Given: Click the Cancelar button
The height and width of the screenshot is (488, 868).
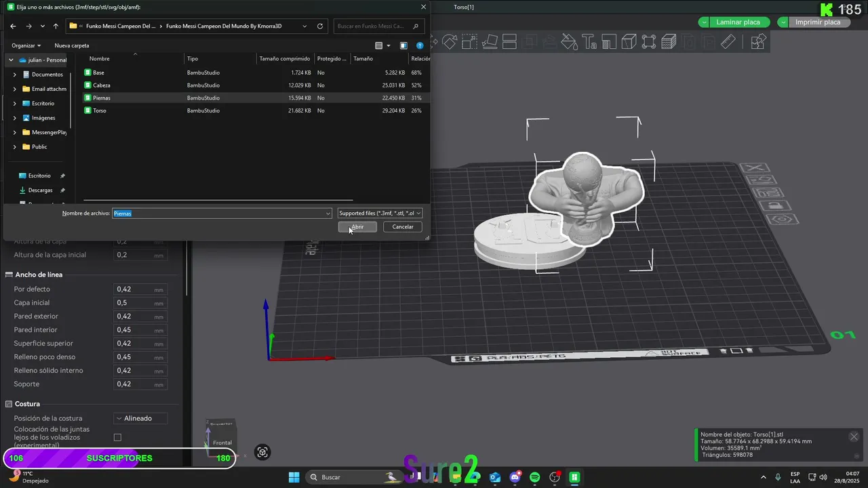Looking at the screenshot, I should pos(403,226).
